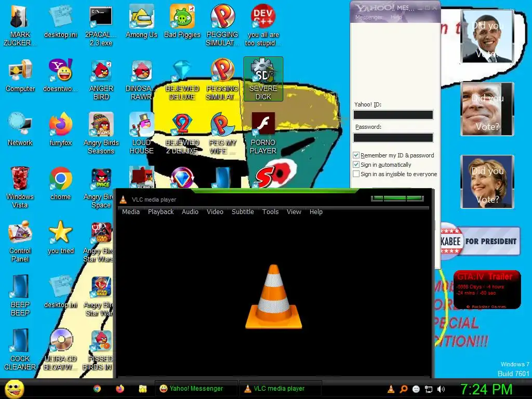This screenshot has width=532, height=399.
Task: Open the Bad Piggies desktop icon
Action: 182,22
